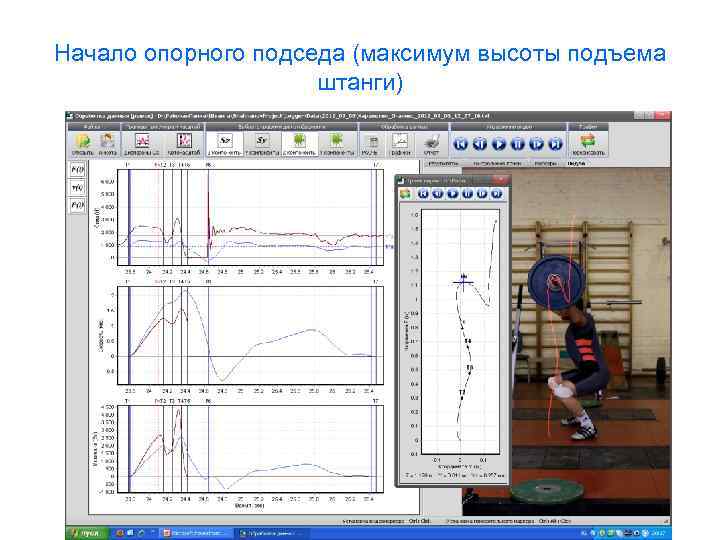The width and height of the screenshot is (720, 540).
Task: Switch to the first tab above video
Action: [x=443, y=163]
